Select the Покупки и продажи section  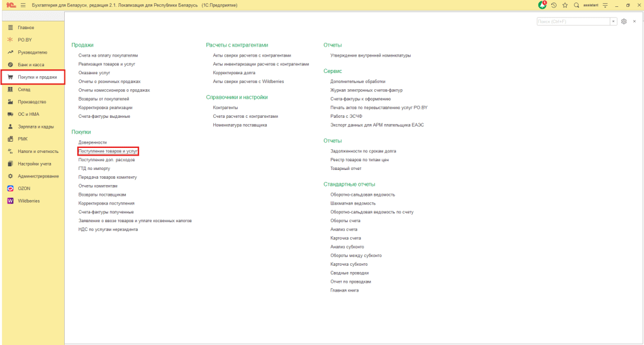click(x=33, y=77)
